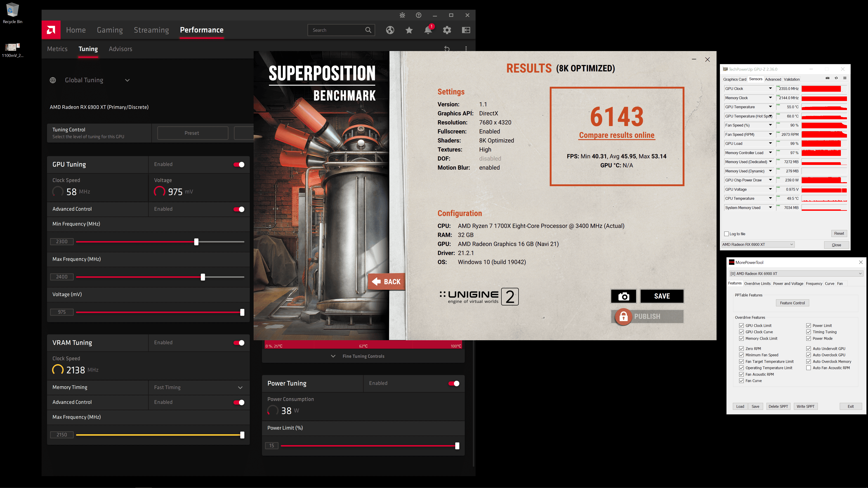Disable the GPU Tuning toggle

pos(239,164)
